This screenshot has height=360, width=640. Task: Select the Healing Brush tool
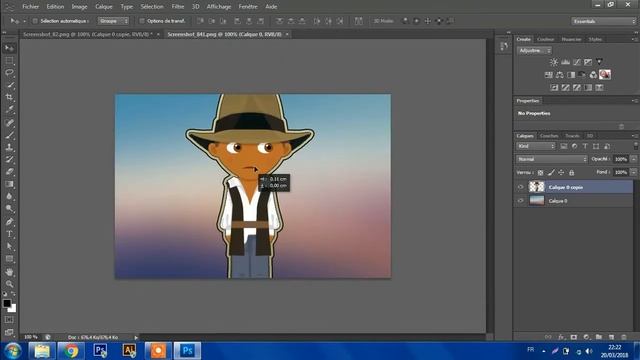(9, 122)
